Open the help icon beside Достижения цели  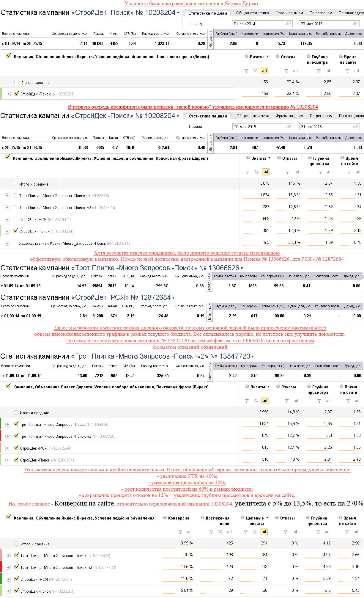point(202,518)
